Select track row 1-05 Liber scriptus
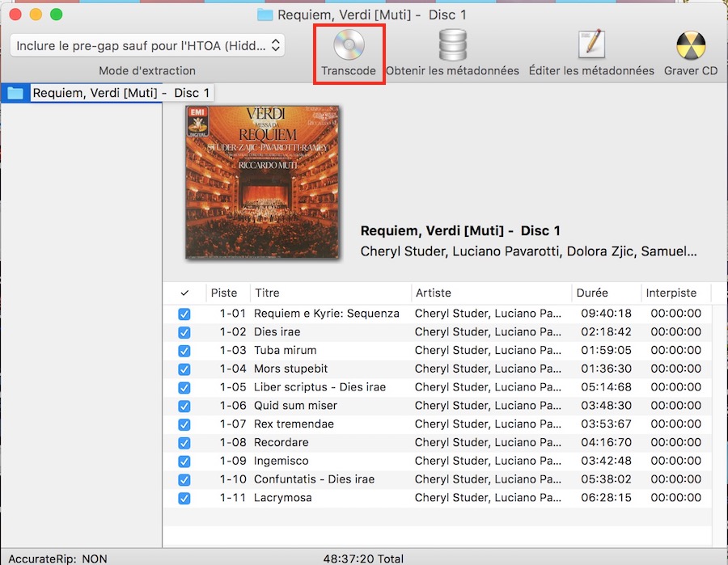This screenshot has width=728, height=565. click(x=320, y=387)
